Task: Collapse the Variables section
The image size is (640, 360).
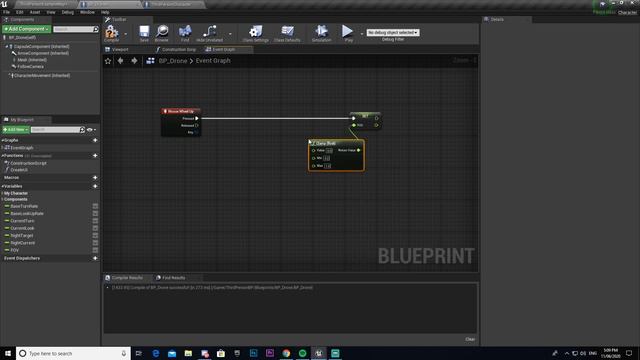Action: [2, 186]
